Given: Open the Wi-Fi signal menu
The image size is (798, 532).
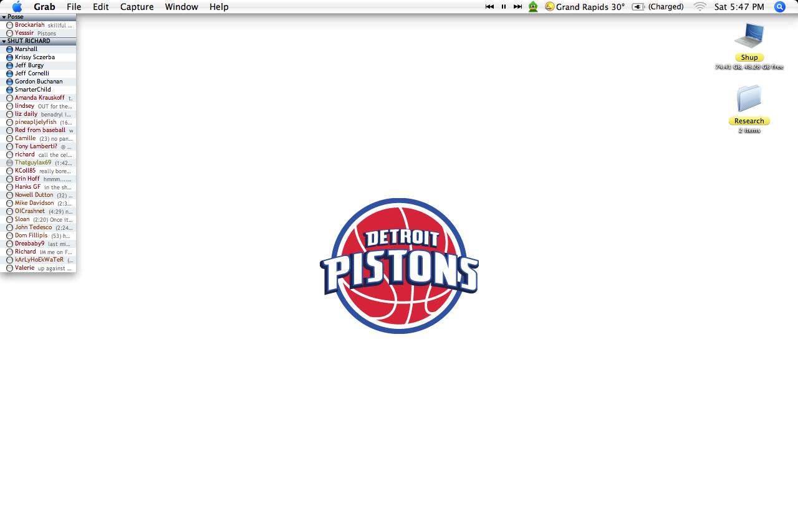Looking at the screenshot, I should (700, 7).
